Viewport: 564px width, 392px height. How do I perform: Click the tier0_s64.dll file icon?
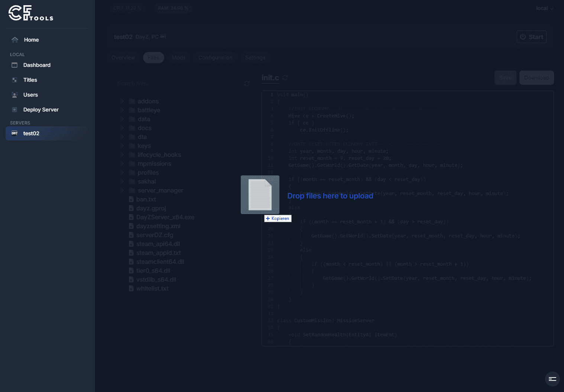tap(131, 270)
